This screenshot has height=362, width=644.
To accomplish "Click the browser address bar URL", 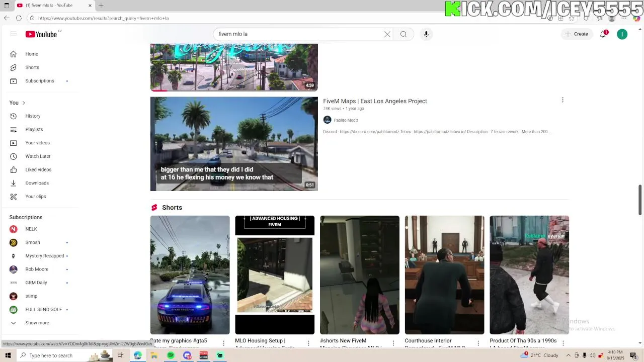I will pyautogui.click(x=103, y=18).
